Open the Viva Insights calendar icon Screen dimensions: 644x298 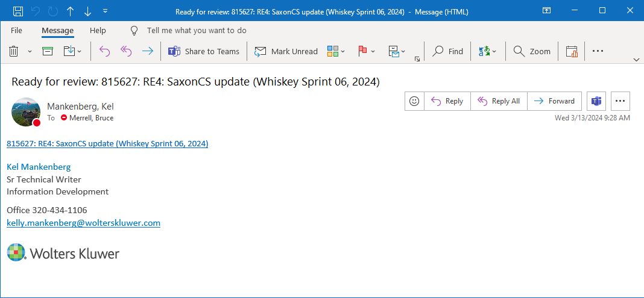click(x=572, y=51)
